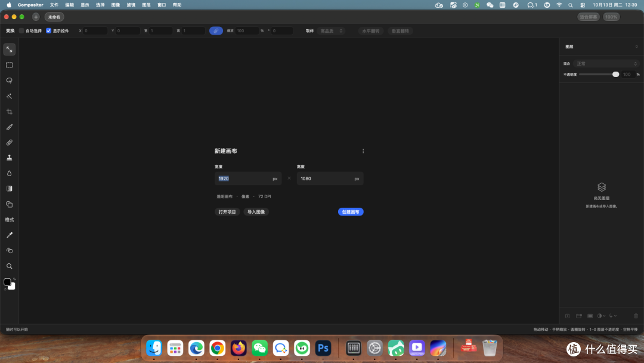Open Photoshop from the Dock

[x=323, y=348]
